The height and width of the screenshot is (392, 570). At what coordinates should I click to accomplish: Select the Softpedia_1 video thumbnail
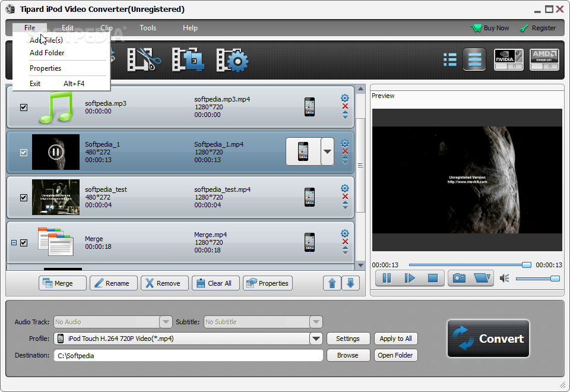tap(56, 152)
